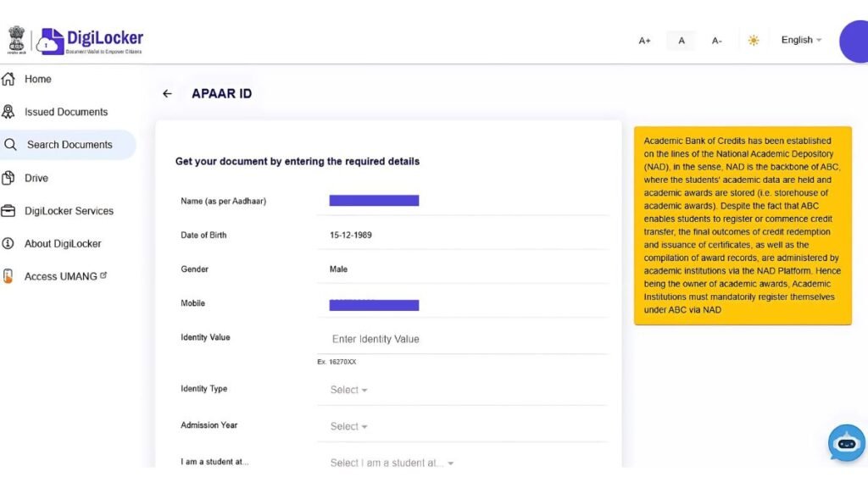The width and height of the screenshot is (868, 488).
Task: Click the I am a student at... label
Action: pyautogui.click(x=214, y=462)
